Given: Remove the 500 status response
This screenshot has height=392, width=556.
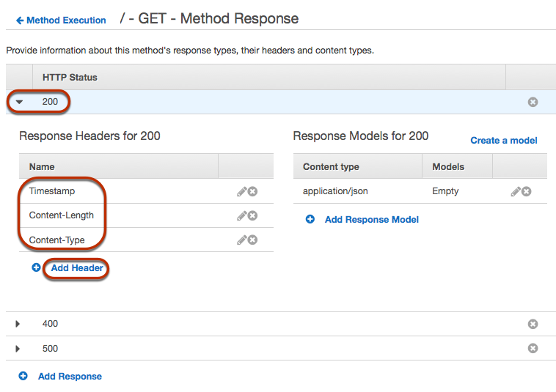Looking at the screenshot, I should click(x=533, y=349).
